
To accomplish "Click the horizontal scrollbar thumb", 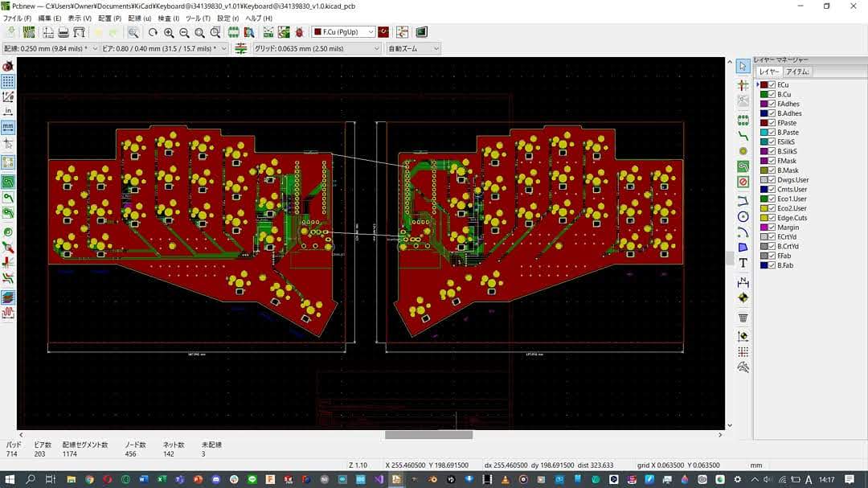I will [x=428, y=435].
